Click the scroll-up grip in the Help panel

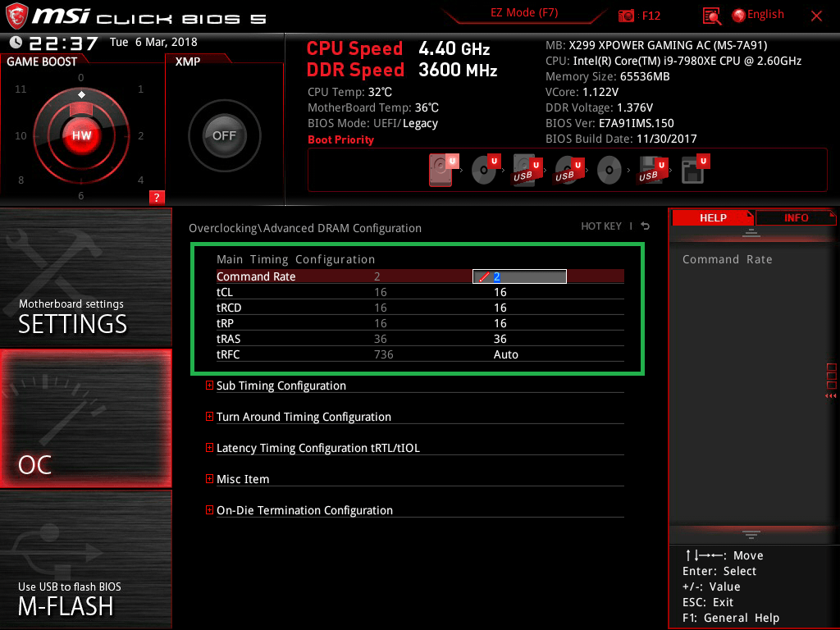click(x=751, y=232)
